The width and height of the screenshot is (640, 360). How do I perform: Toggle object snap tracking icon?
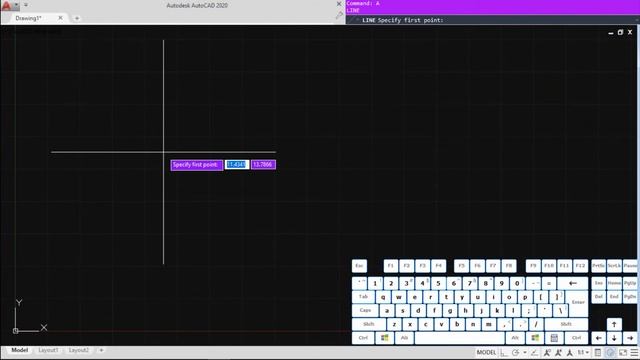pos(534,353)
